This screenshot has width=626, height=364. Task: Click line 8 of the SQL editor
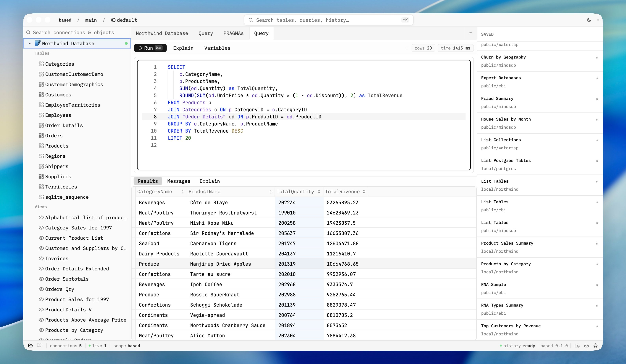(x=304, y=117)
